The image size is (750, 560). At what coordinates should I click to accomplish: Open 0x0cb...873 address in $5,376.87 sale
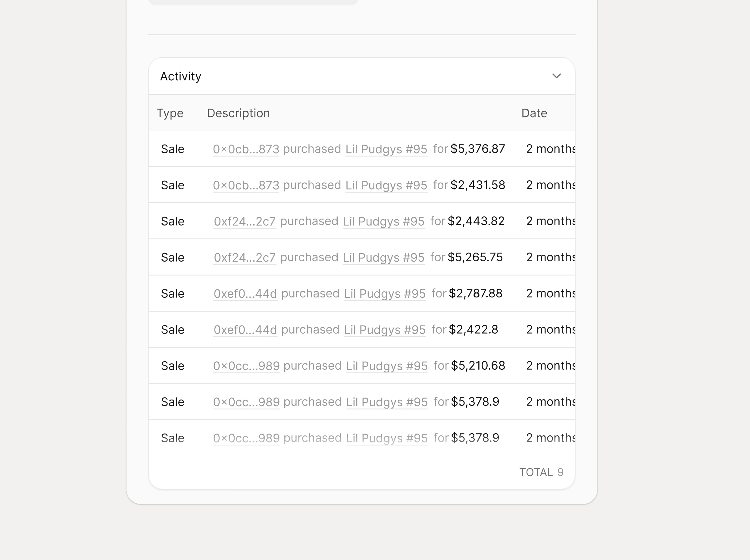[x=246, y=149]
